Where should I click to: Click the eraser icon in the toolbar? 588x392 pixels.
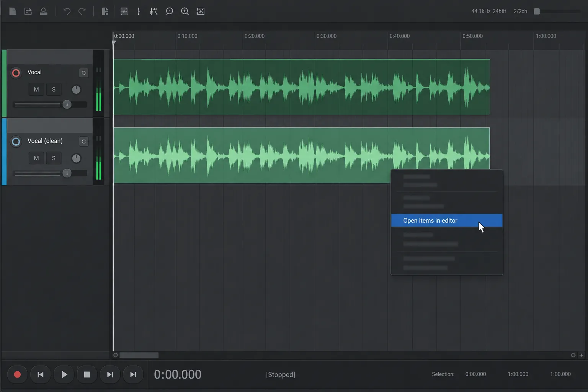[x=44, y=11]
